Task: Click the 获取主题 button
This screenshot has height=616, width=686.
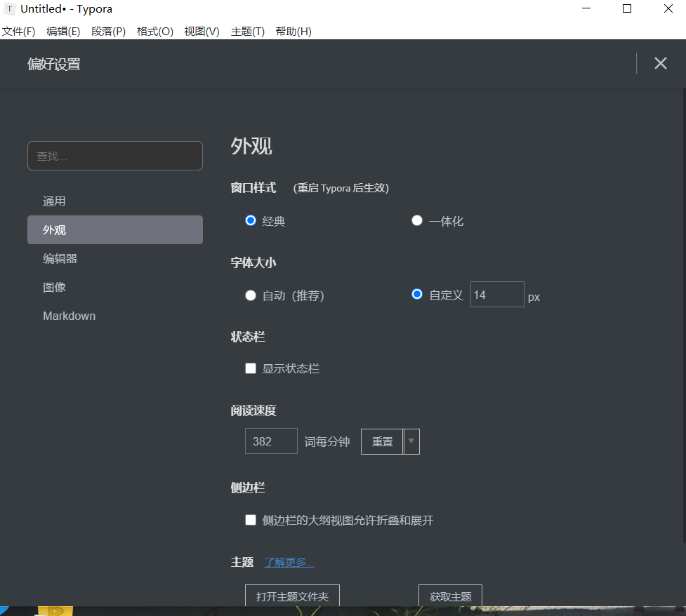Action: point(450,596)
